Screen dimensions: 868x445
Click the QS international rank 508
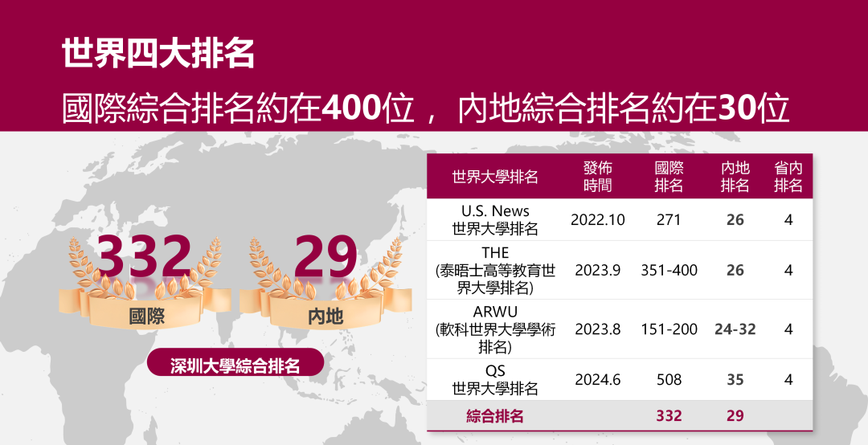tap(669, 380)
